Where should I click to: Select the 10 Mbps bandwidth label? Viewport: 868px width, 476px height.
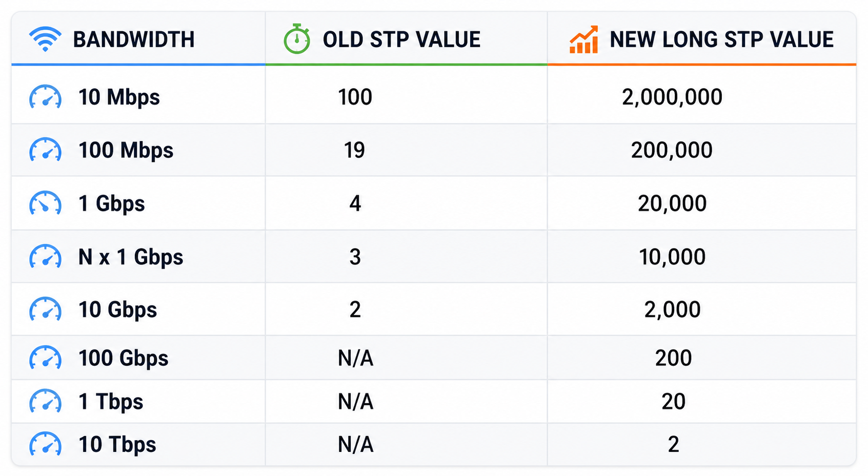[119, 97]
